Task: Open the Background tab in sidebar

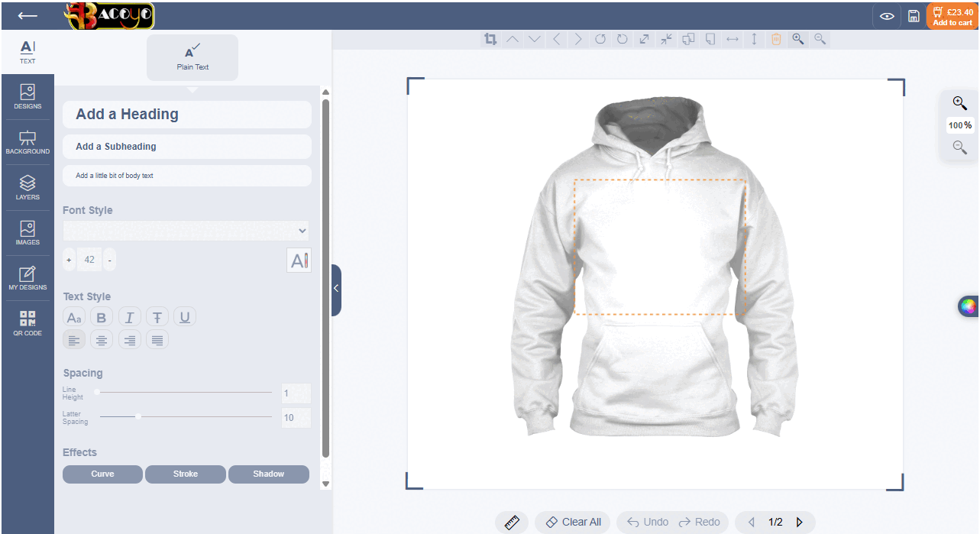Action: [x=27, y=142]
